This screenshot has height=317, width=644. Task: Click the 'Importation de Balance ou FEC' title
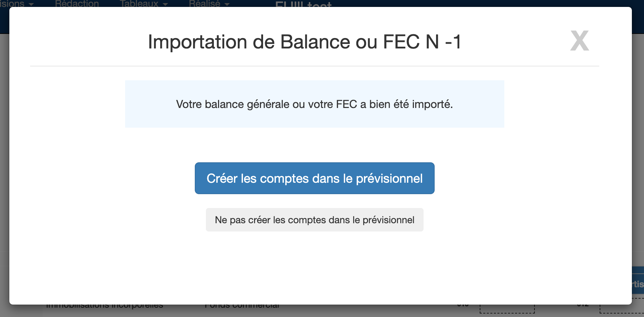[x=304, y=42]
